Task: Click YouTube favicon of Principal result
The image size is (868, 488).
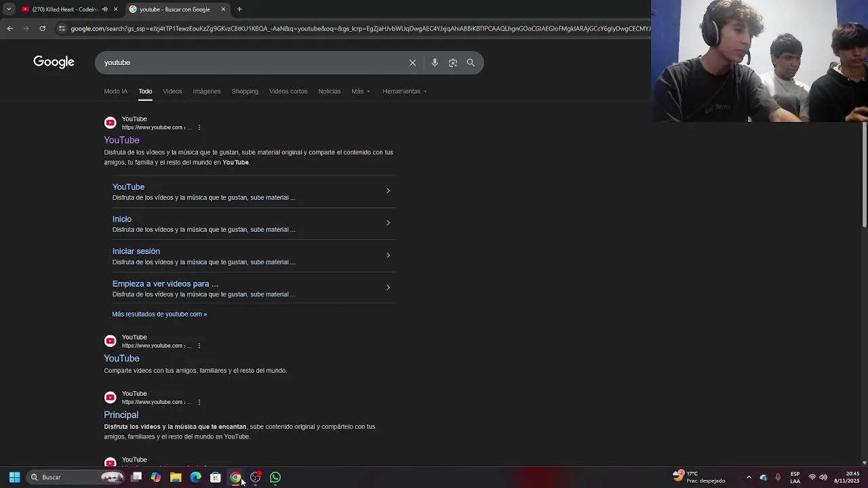Action: [x=110, y=397]
